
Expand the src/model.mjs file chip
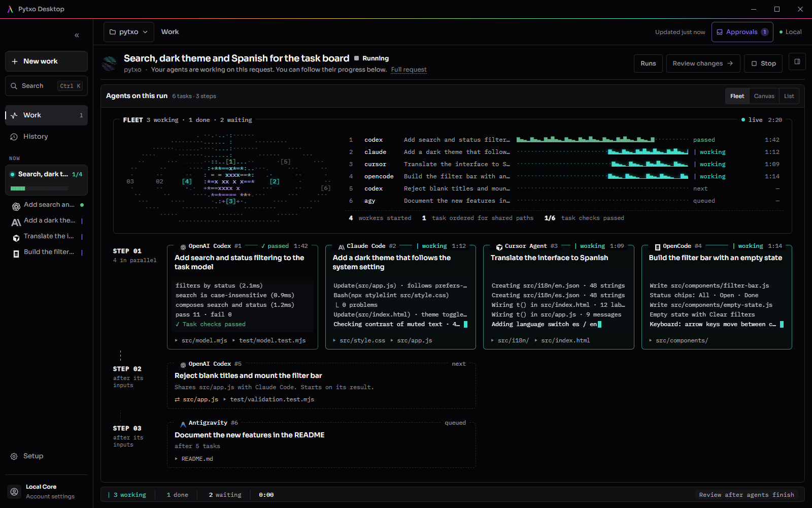coord(201,340)
